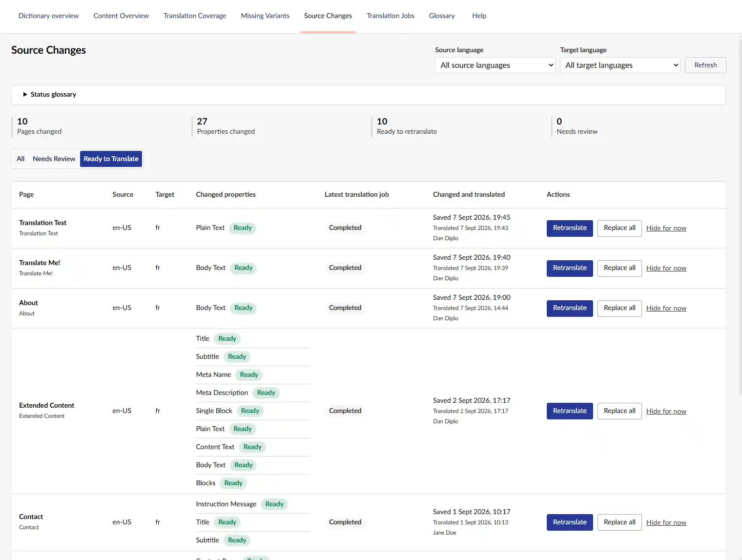Replace all for Contact row
This screenshot has height=560, width=742.
(619, 522)
